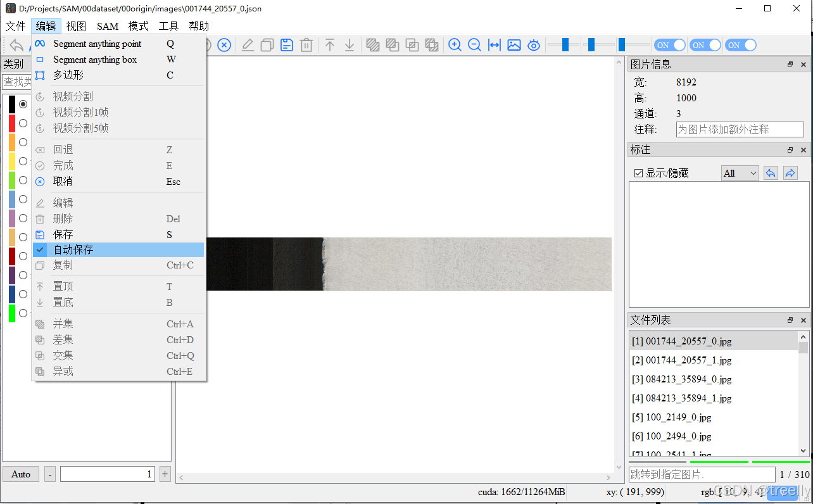
Task: Toggle 自动保存 menu item
Action: [x=118, y=249]
